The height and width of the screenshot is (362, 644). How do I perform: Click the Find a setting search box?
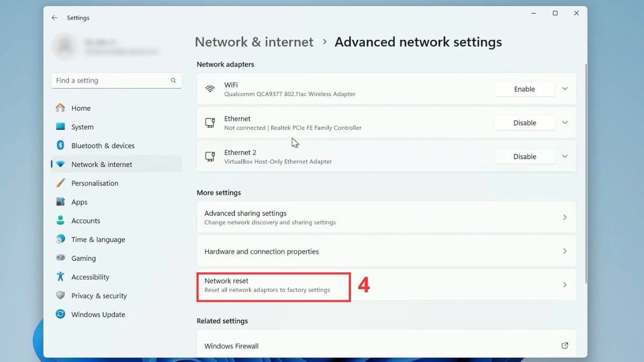116,80
